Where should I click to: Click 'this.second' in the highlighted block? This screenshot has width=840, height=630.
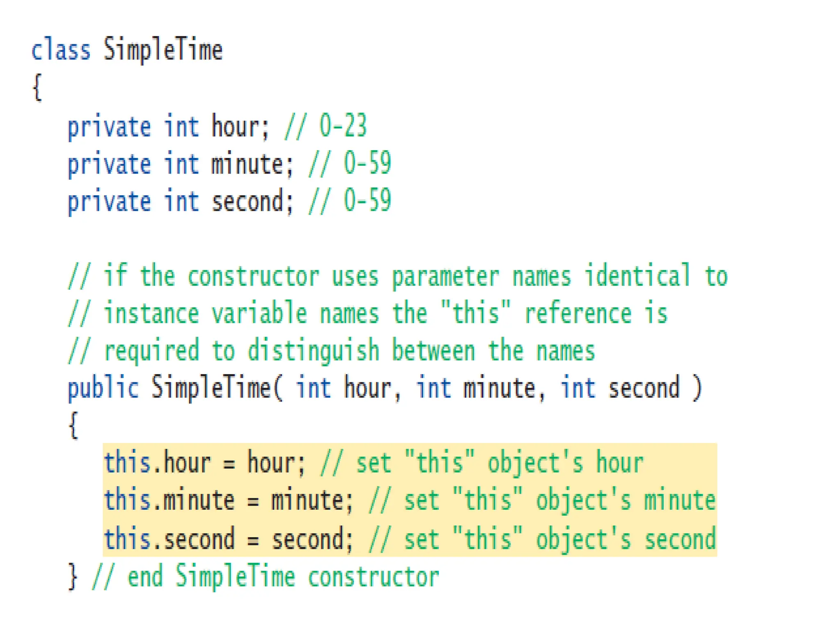pos(169,539)
